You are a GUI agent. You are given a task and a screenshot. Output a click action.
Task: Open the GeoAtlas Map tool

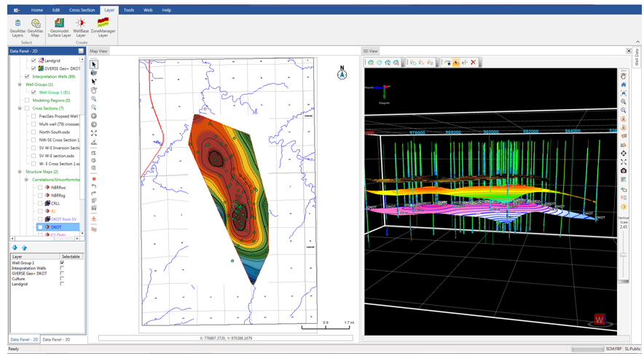tap(35, 28)
